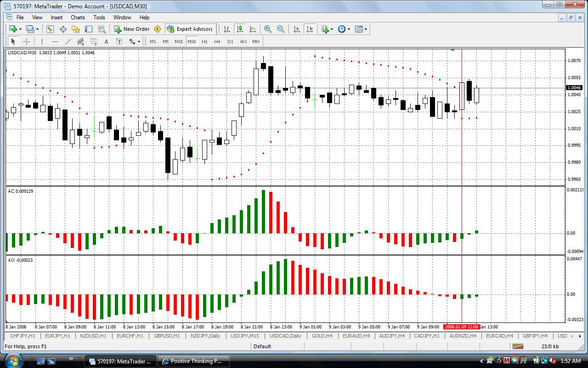The image size is (588, 368).
Task: Open the Tools menu
Action: [x=99, y=17]
